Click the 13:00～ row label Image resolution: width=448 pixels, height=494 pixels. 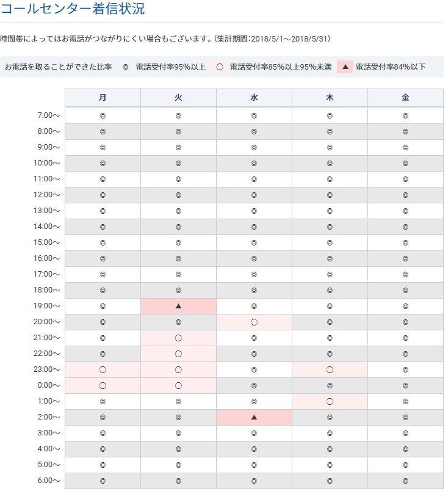46,211
